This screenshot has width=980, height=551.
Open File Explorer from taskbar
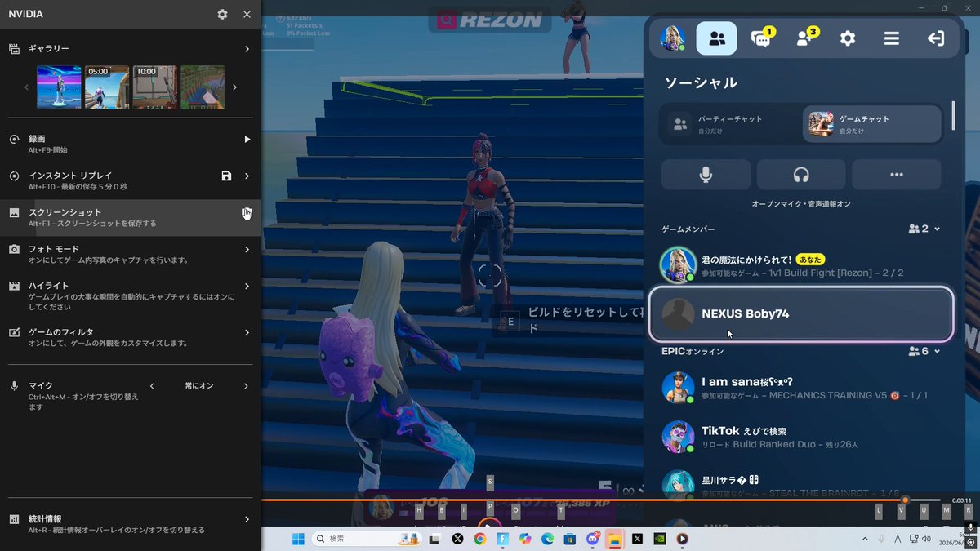point(614,539)
